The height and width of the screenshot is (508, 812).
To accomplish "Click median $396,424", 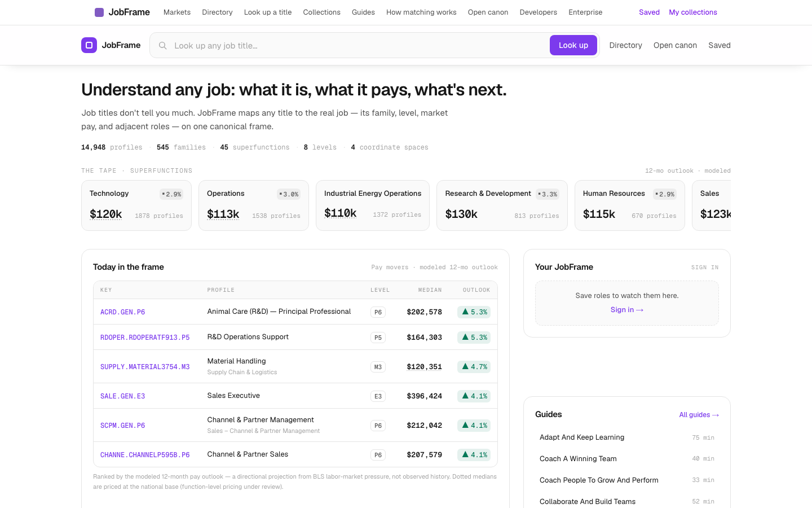I will pos(425,396).
